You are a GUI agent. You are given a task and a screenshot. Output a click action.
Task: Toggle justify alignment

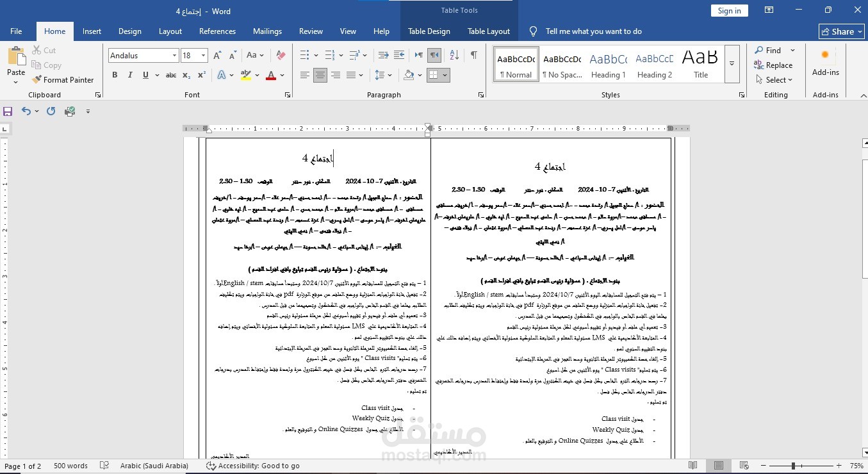pyautogui.click(x=351, y=75)
